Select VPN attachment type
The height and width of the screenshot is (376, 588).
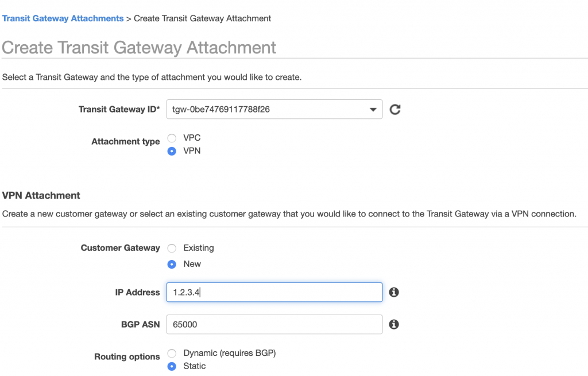172,150
